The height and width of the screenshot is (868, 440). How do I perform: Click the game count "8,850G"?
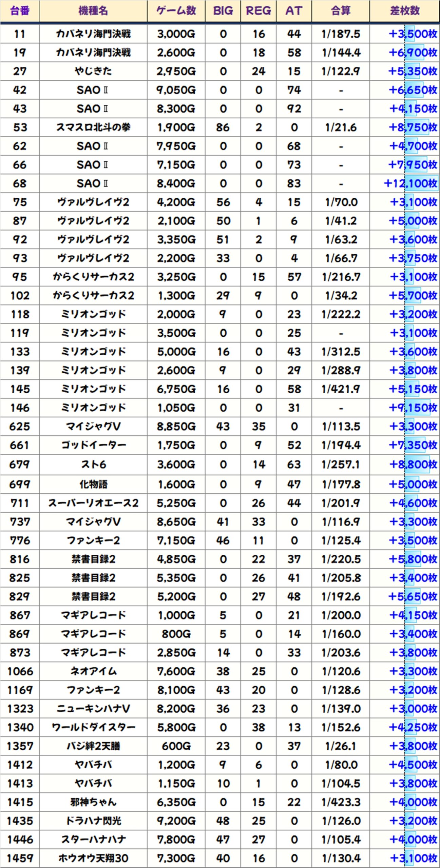(176, 426)
